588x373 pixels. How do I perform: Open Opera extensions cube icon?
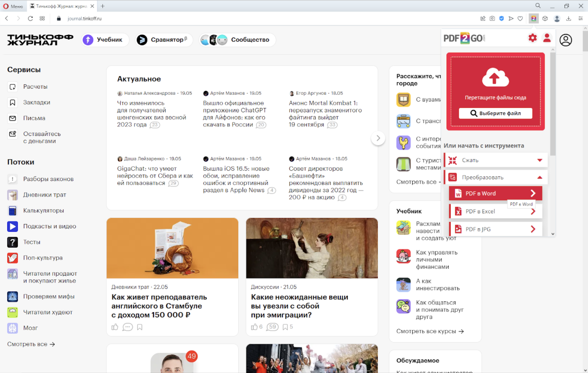pyautogui.click(x=545, y=19)
